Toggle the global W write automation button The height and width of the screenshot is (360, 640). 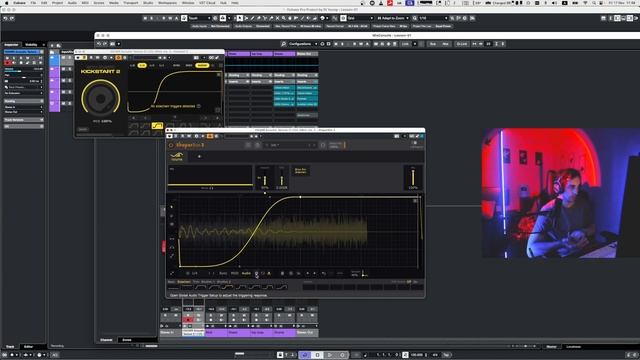pos(170,18)
